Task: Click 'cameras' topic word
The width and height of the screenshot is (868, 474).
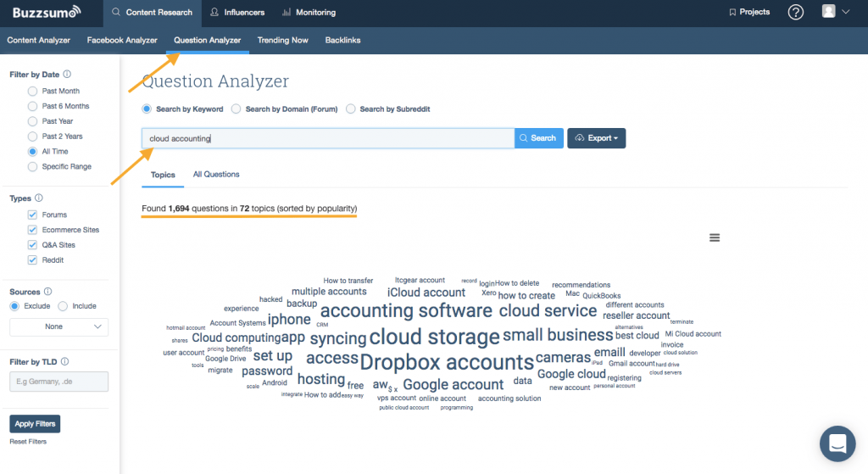Action: point(563,358)
